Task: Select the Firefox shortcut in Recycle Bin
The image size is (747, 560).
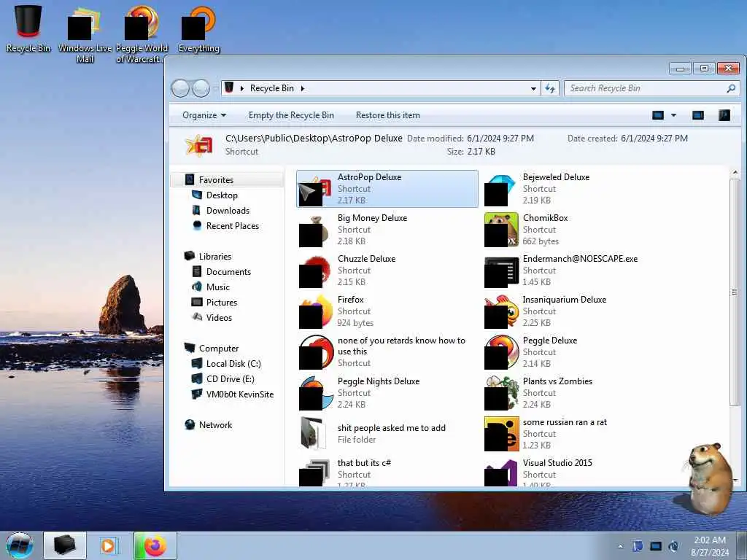Action: 387,311
